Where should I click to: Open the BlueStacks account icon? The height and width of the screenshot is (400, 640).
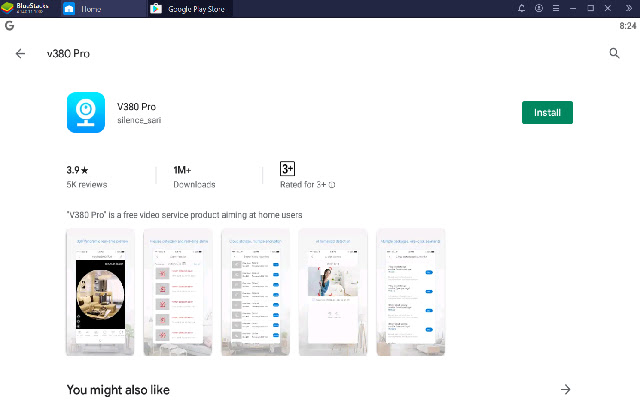(x=539, y=8)
